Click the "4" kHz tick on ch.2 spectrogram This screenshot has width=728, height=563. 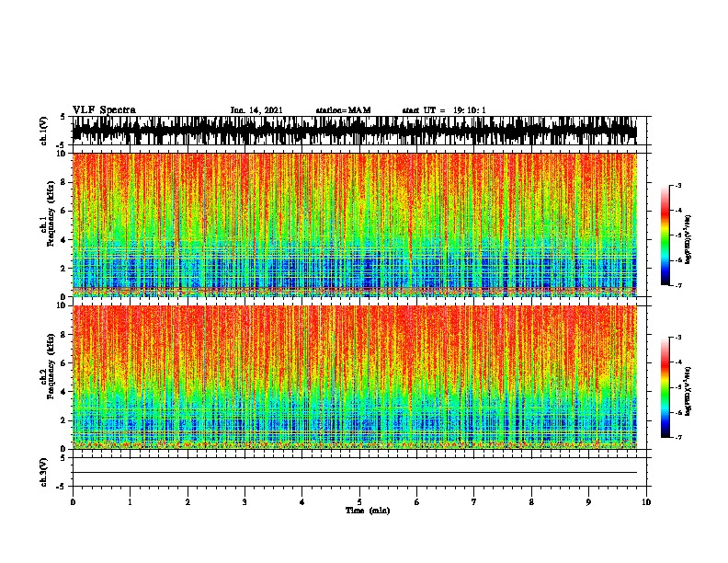click(64, 392)
